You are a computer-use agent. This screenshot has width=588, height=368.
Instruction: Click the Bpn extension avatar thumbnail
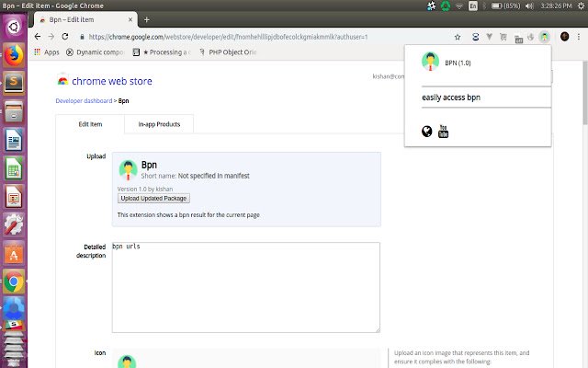pyautogui.click(x=128, y=170)
